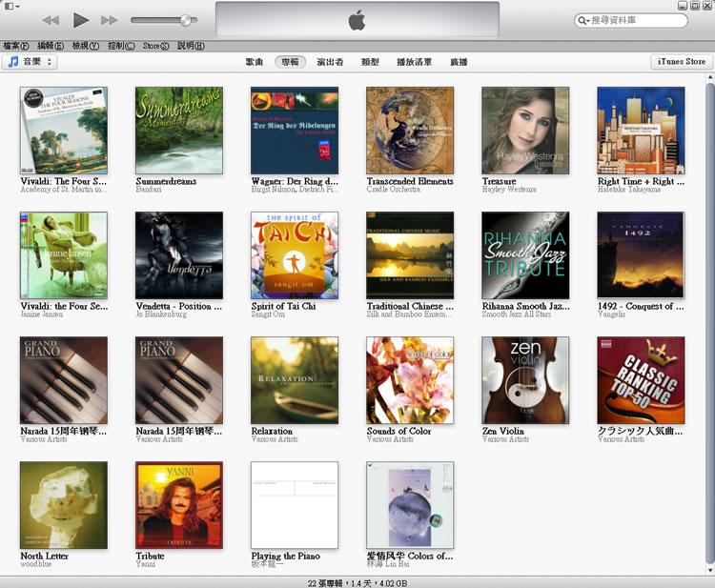Select the second Narada Grand Piano cover
The image size is (715, 588).
coord(179,380)
